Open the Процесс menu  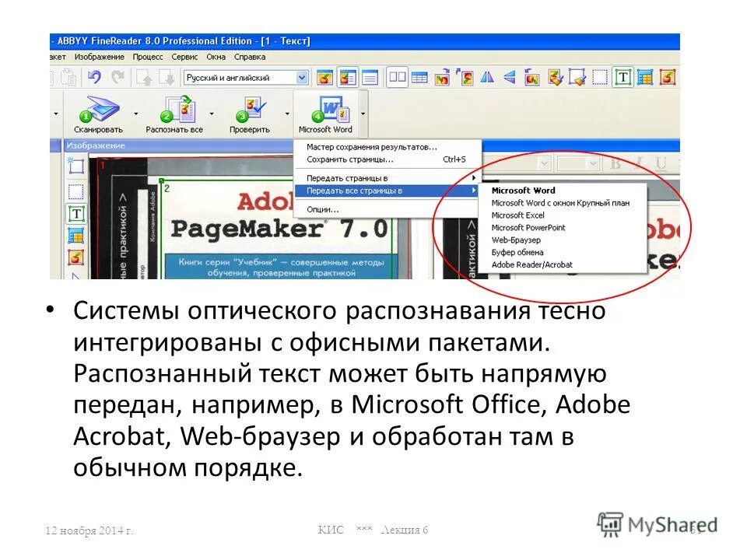pyautogui.click(x=148, y=57)
